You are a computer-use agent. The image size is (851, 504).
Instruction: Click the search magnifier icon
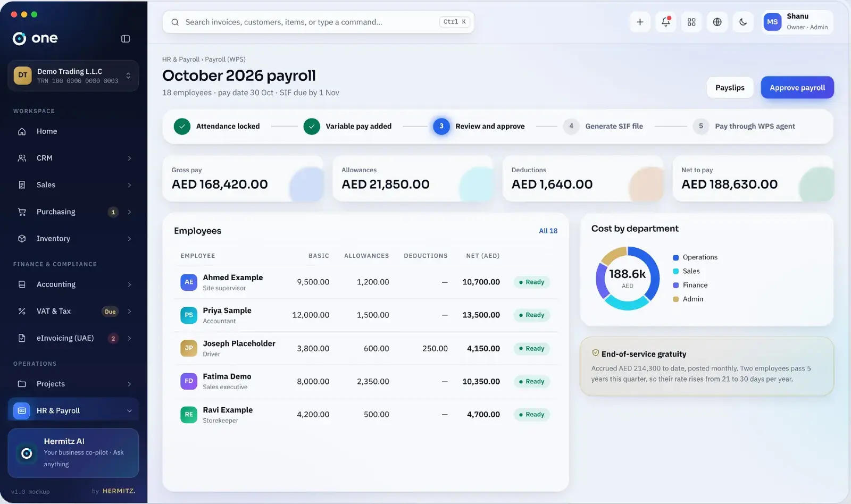tap(174, 22)
